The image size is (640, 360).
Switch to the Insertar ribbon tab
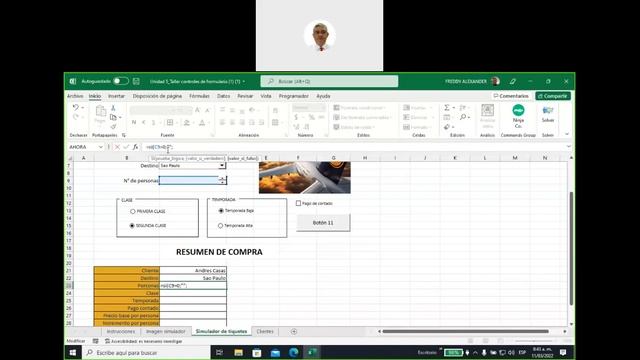[116, 96]
